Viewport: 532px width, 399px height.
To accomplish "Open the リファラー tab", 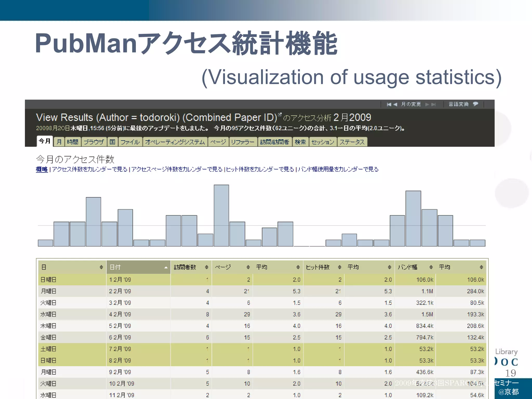I will 243,142.
